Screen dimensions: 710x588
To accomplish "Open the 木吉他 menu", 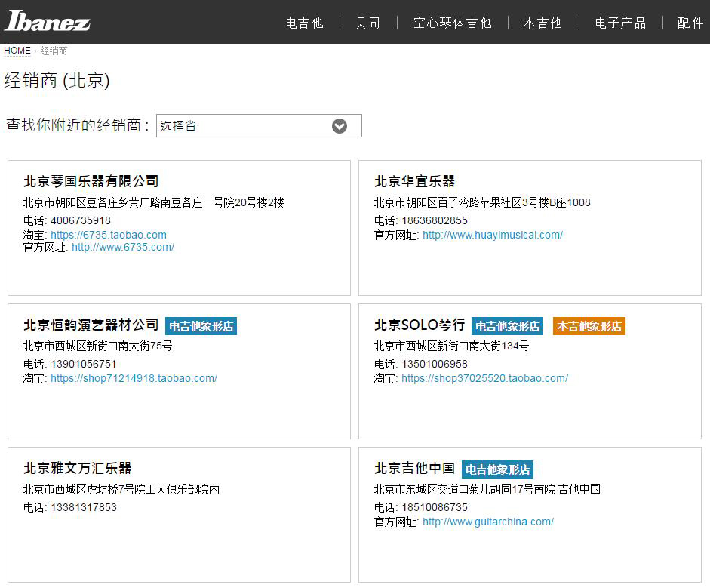I will click(x=542, y=23).
